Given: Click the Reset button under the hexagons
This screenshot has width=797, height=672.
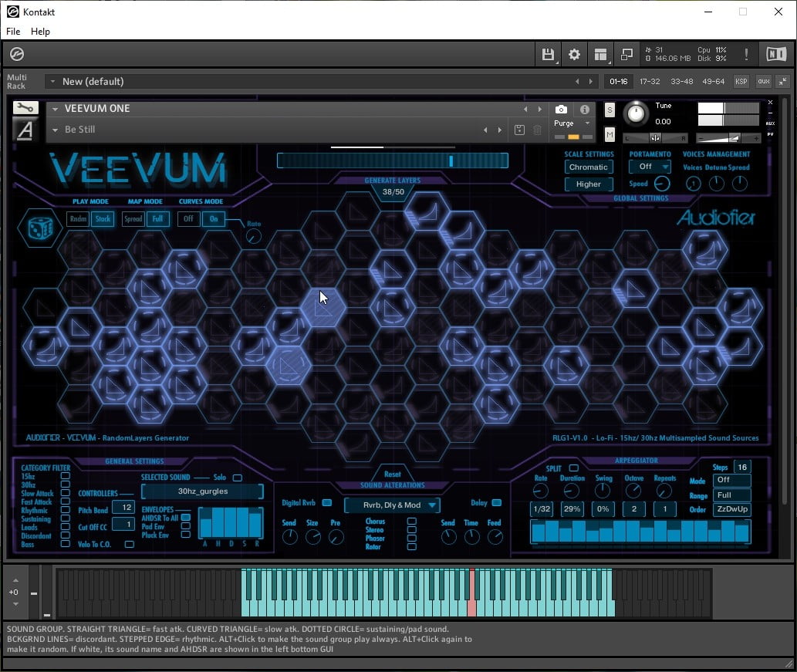Looking at the screenshot, I should point(393,474).
